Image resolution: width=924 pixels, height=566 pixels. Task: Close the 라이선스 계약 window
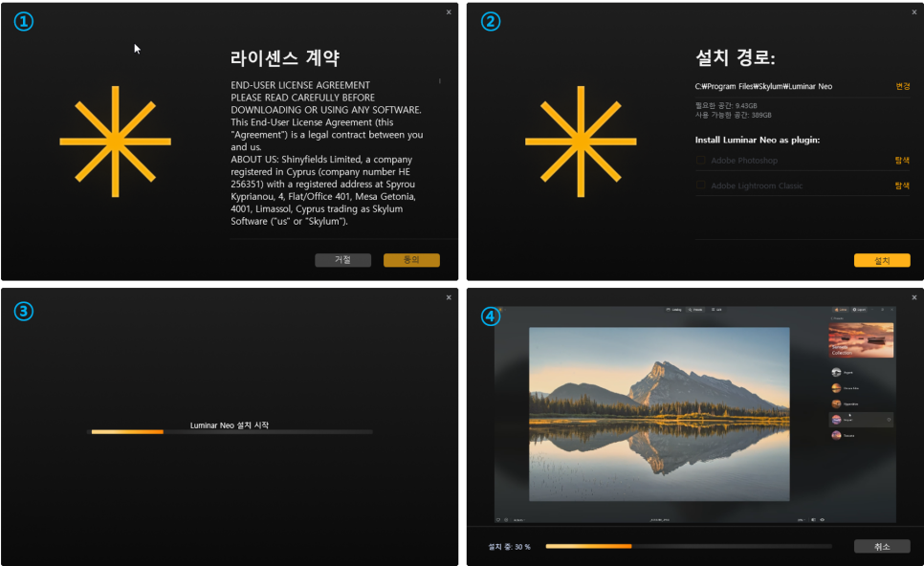pyautogui.click(x=449, y=11)
